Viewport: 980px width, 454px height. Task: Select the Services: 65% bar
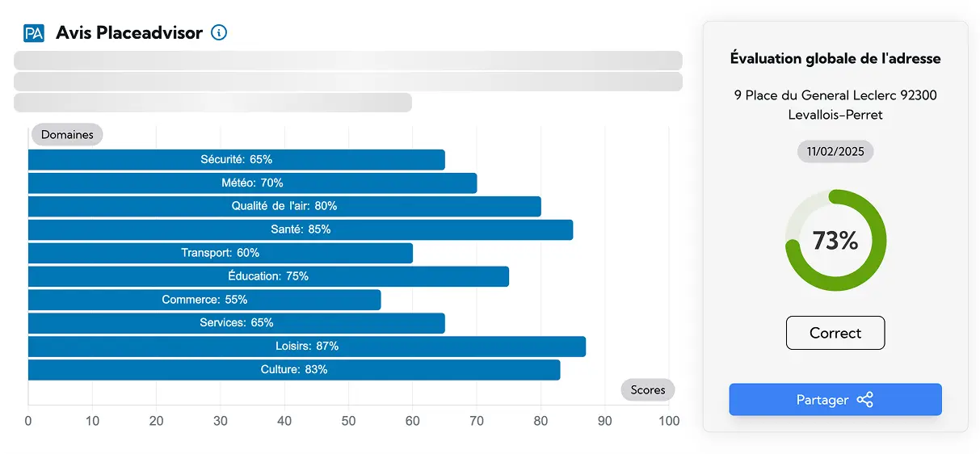point(237,323)
